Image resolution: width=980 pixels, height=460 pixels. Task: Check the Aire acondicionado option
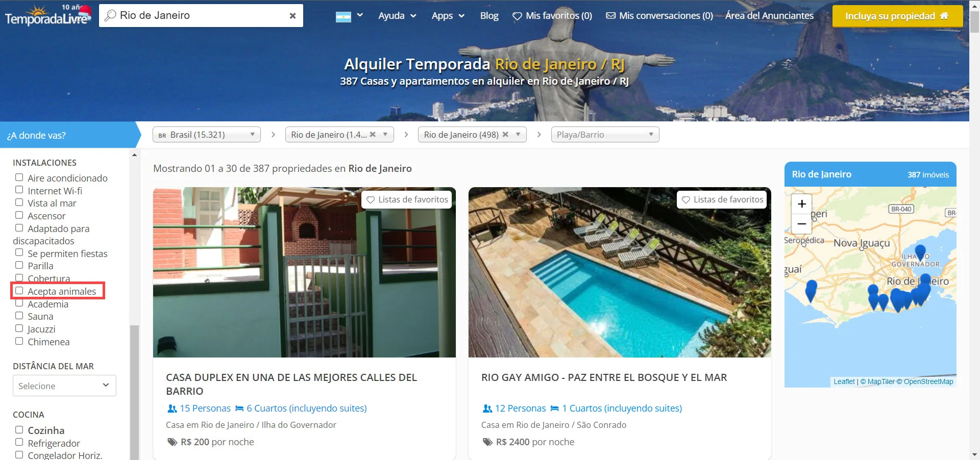coord(19,177)
